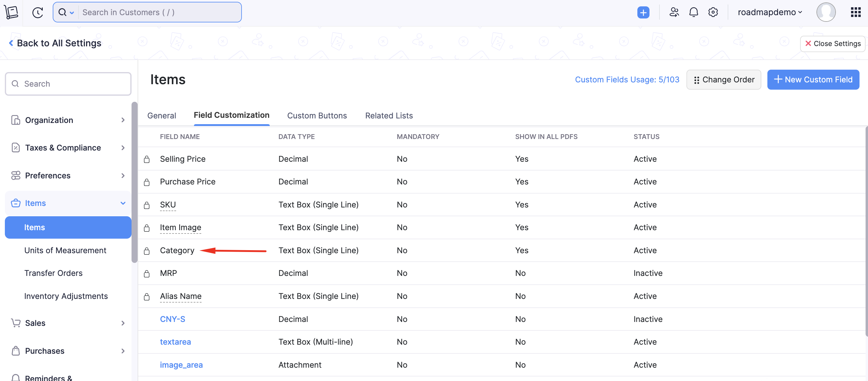Collapse the Items section chevron
The height and width of the screenshot is (381, 868).
click(x=123, y=203)
